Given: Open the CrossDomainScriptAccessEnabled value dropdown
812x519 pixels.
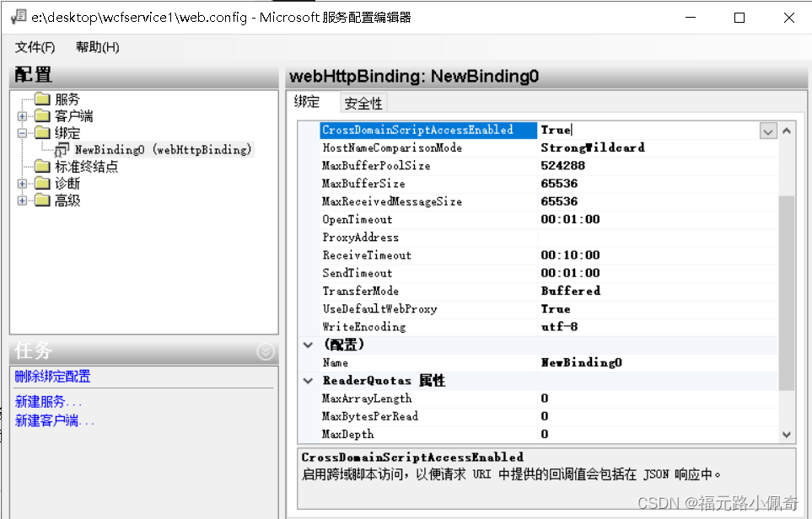Looking at the screenshot, I should [x=767, y=131].
